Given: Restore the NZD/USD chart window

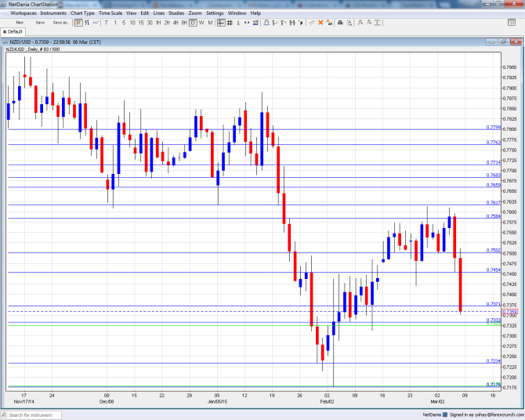Looking at the screenshot, I should point(503,42).
